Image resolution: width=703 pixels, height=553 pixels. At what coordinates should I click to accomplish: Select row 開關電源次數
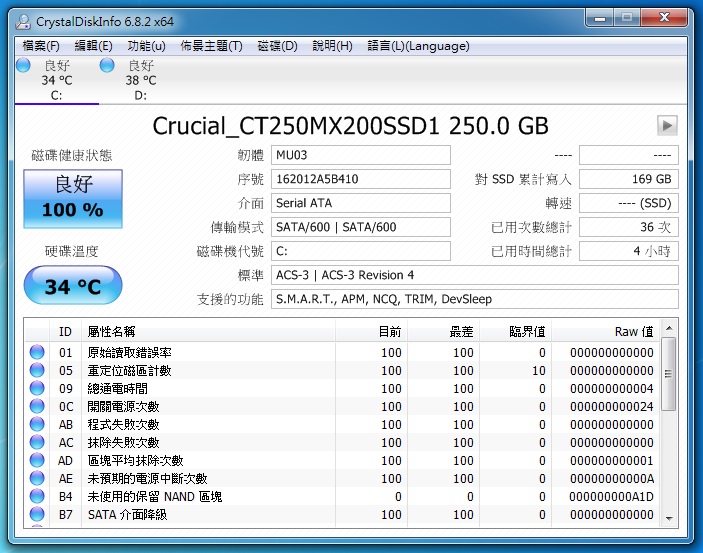pyautogui.click(x=342, y=406)
